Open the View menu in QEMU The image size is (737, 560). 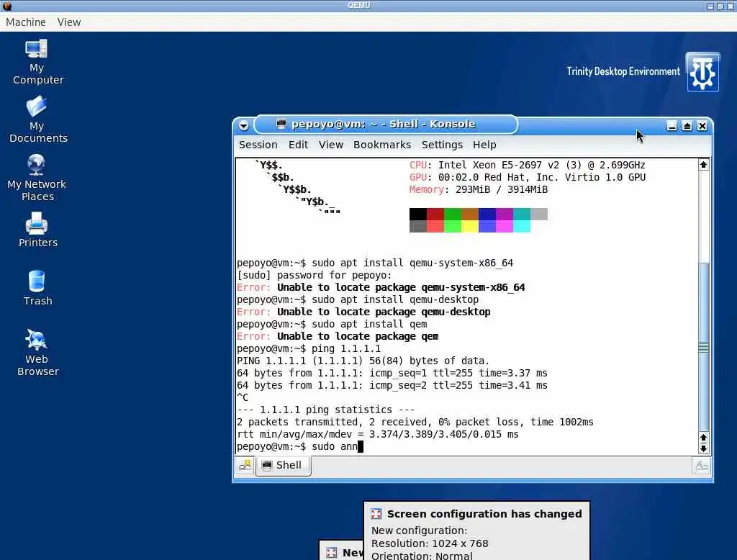[69, 22]
